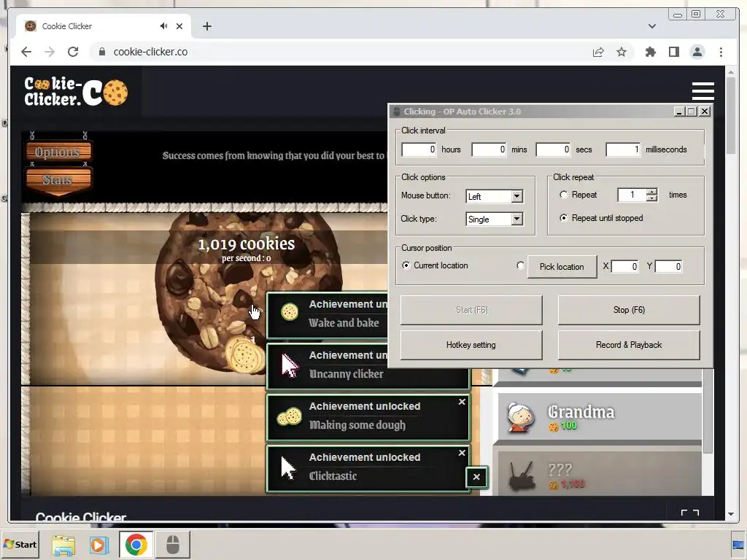Click the Clicking - OP Auto Clicker 3.0 title
Viewport: 747px width, 560px height.
click(x=462, y=112)
